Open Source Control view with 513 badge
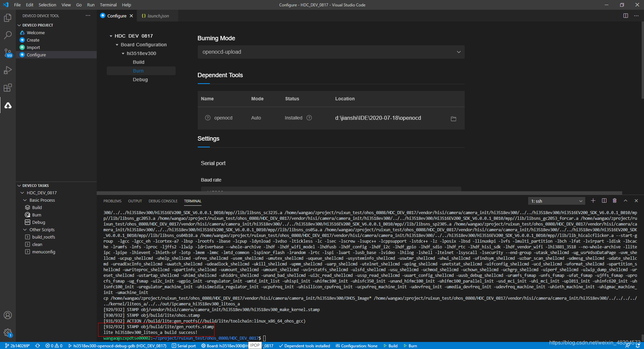Screen dimensions: 644x349 tap(8, 53)
